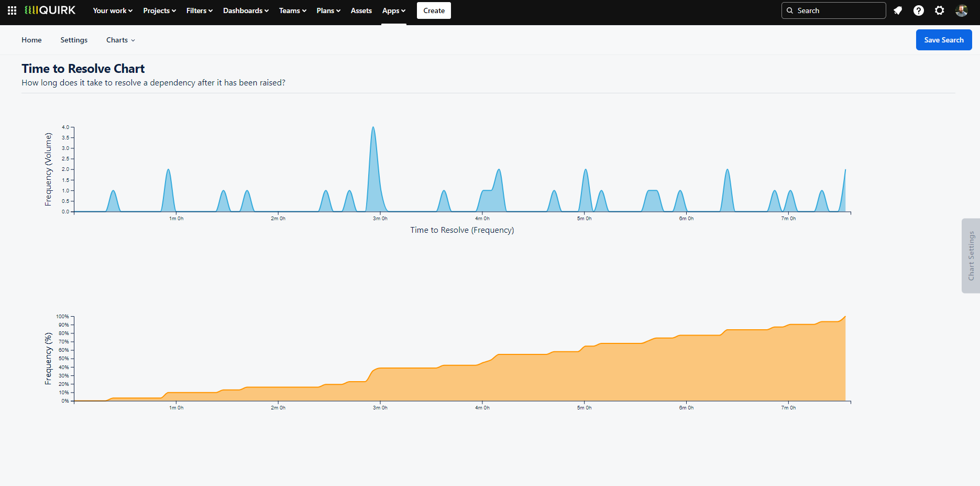This screenshot has width=980, height=486.
Task: Expand the Teams menu
Action: 293,10
